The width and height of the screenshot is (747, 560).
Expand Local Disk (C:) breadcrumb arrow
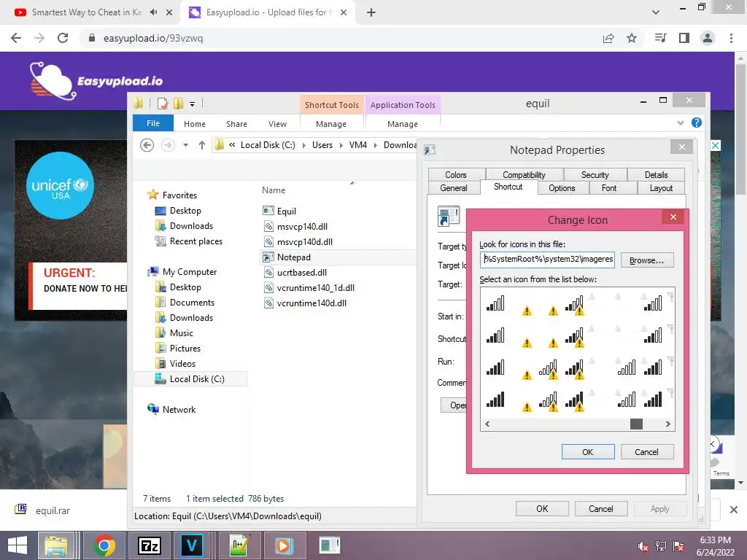click(x=304, y=145)
